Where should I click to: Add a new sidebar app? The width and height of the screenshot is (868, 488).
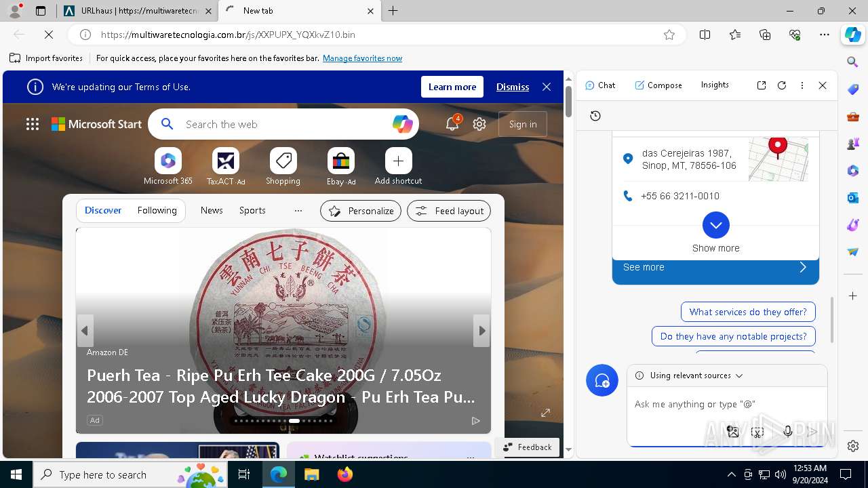[853, 296]
